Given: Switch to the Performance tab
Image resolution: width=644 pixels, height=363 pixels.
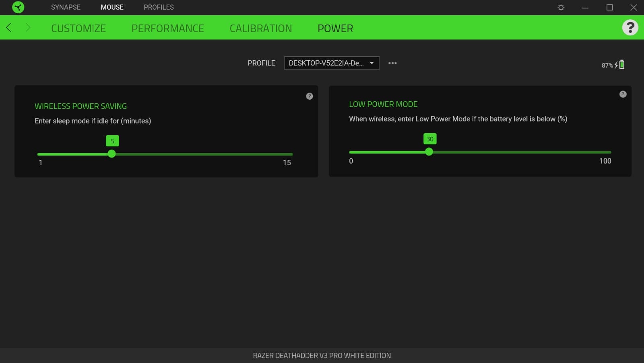Looking at the screenshot, I should [168, 29].
